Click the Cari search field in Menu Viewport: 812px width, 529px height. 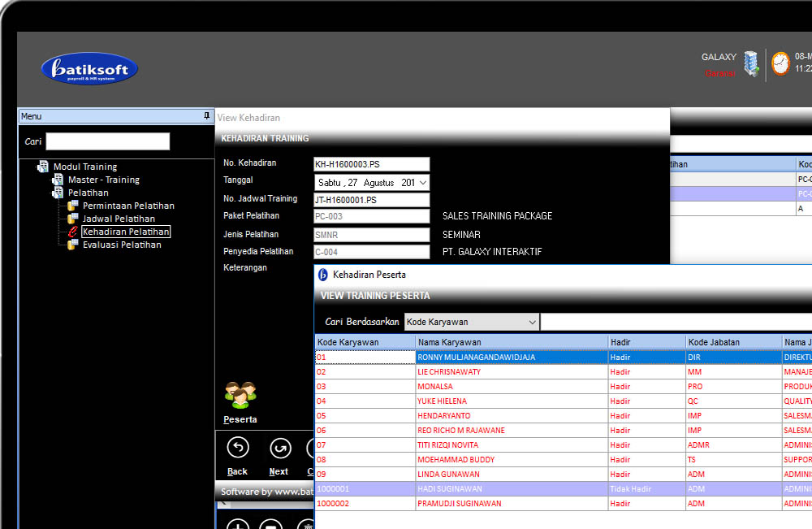(107, 141)
